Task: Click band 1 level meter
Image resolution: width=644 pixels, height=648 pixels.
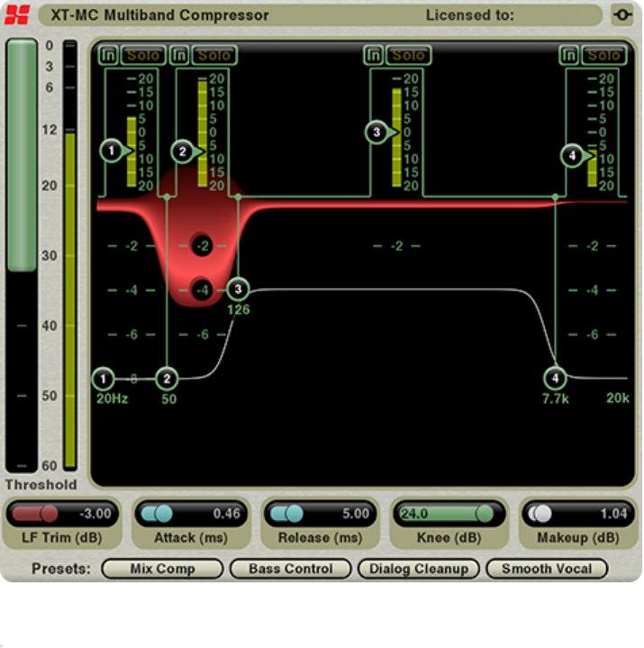Action: (x=132, y=151)
